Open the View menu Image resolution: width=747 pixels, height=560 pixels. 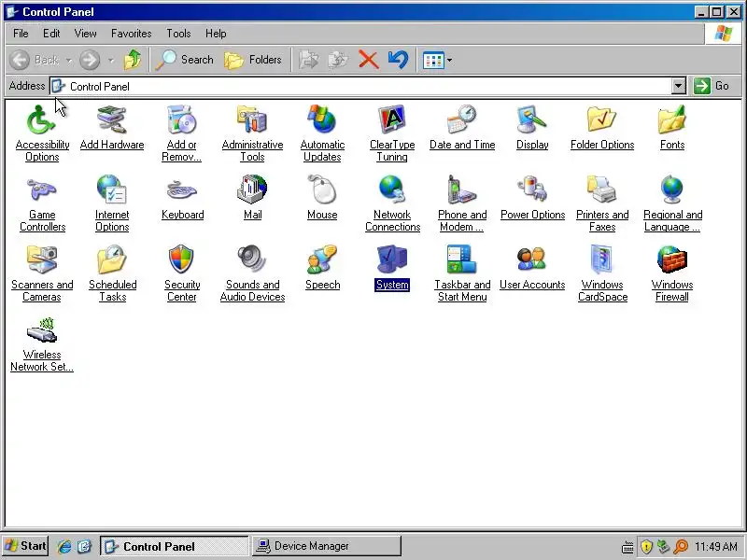click(x=85, y=34)
